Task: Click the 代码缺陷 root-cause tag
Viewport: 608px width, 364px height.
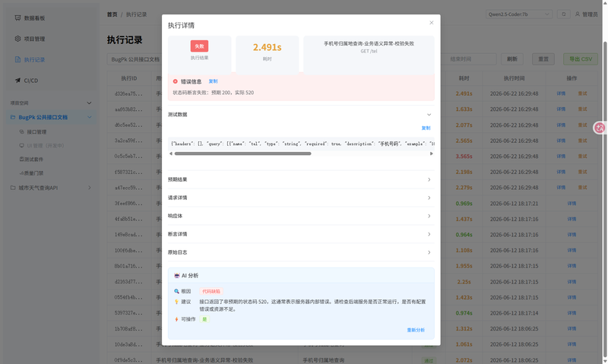Action: tap(211, 292)
